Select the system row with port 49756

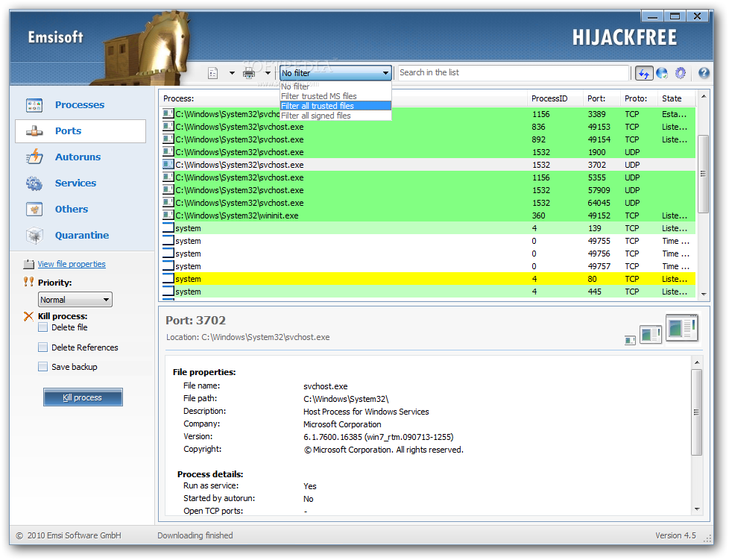[428, 254]
